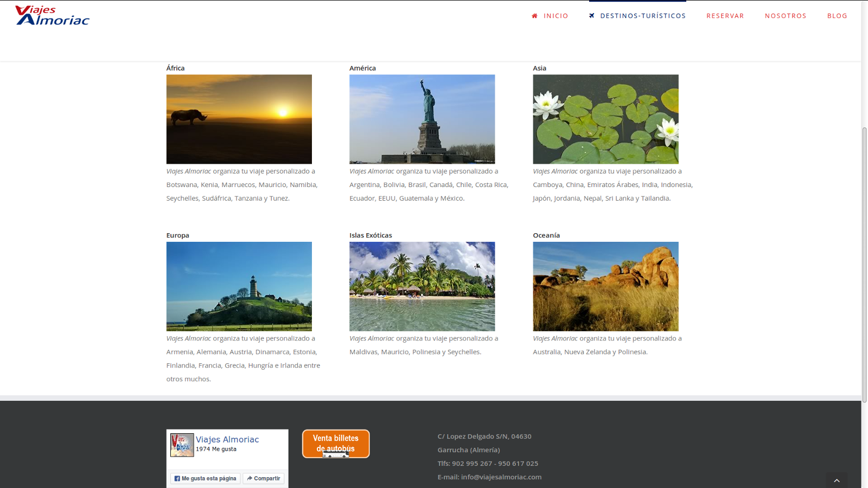Open the Reservar menu item
Viewport: 868px width, 488px height.
(x=725, y=16)
